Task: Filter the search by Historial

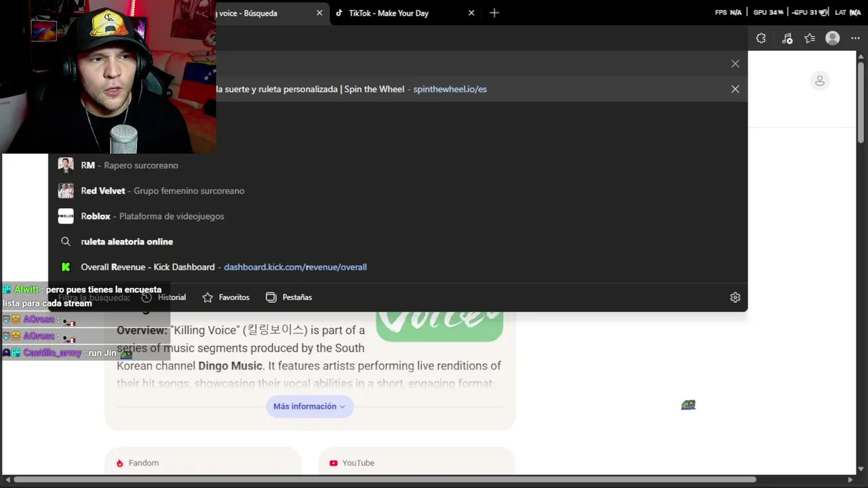Action: click(163, 298)
